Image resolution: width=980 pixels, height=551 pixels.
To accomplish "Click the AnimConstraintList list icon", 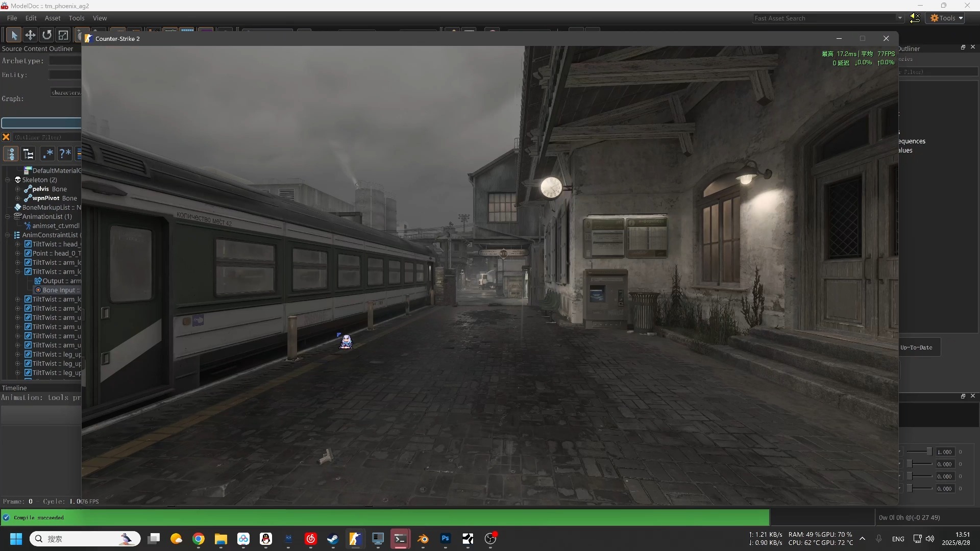I will click(x=17, y=235).
